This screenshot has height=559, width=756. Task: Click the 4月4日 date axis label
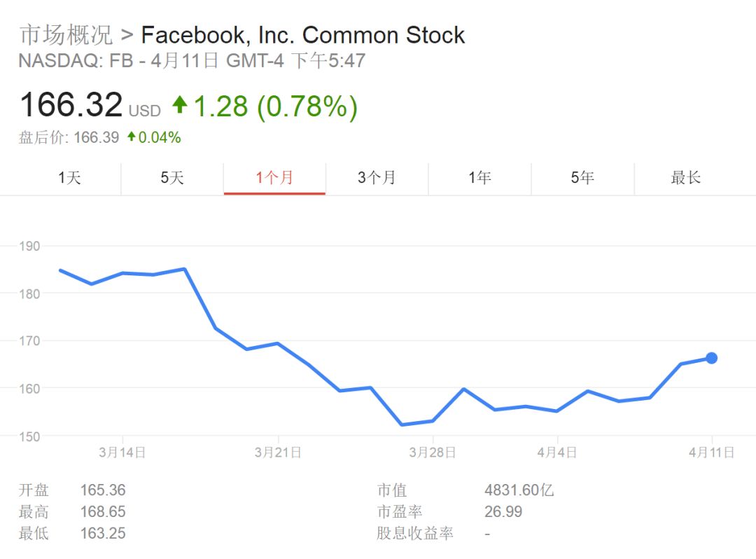(557, 453)
